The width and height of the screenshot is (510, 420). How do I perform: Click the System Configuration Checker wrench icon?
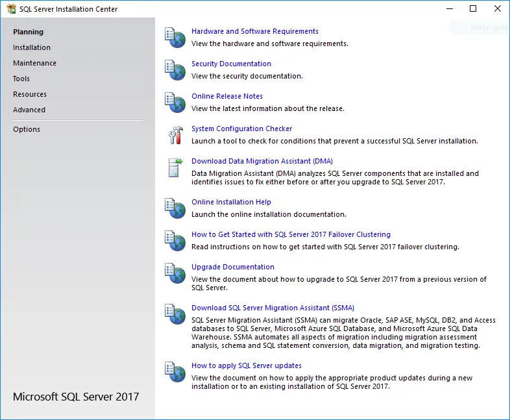coord(176,135)
